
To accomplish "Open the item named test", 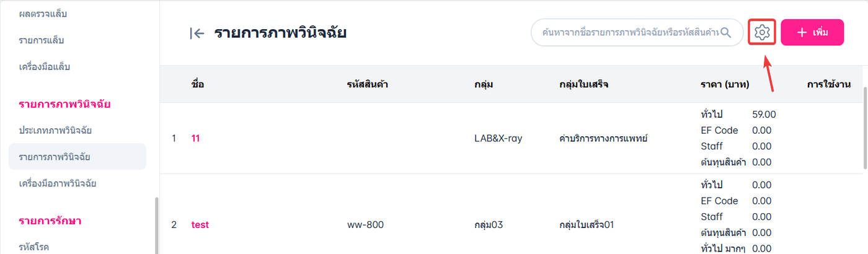I will (x=200, y=225).
